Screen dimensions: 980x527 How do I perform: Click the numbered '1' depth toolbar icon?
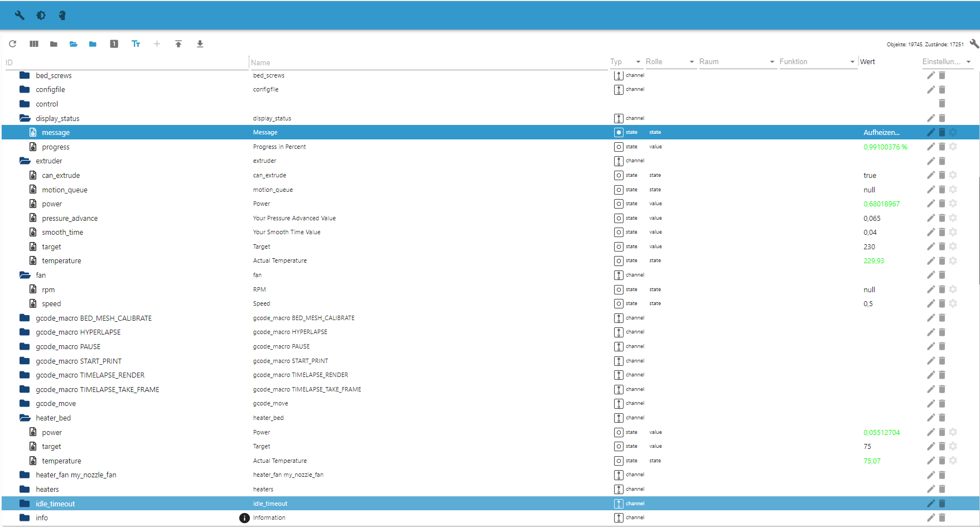click(x=114, y=44)
